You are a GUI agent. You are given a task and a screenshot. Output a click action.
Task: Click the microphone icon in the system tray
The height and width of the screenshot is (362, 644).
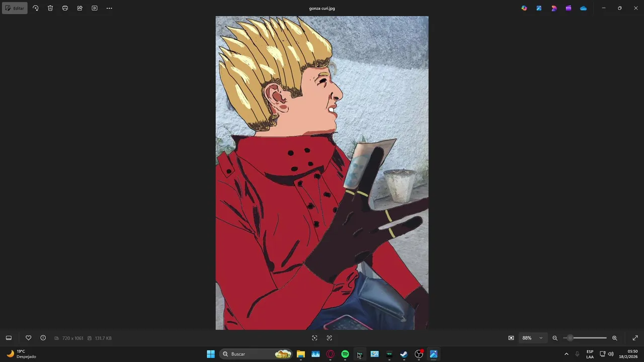pyautogui.click(x=577, y=354)
